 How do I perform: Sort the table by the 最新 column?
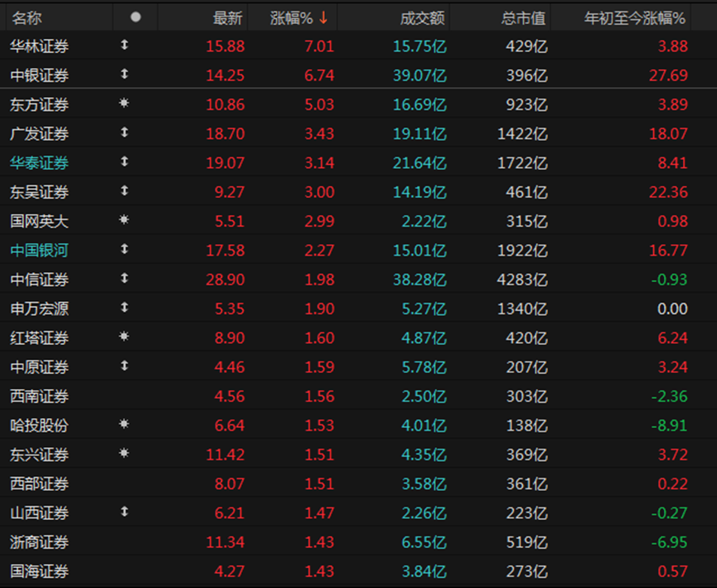point(227,17)
